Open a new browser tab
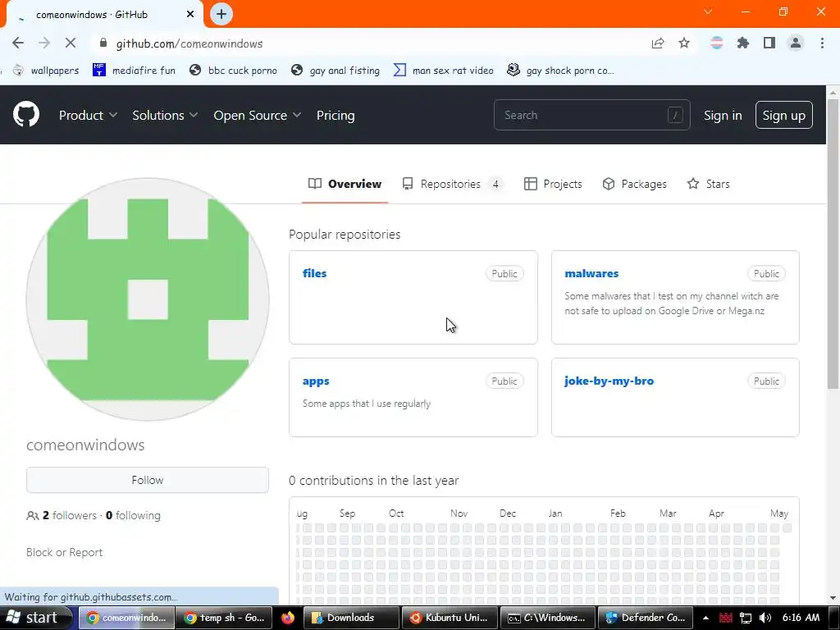 [x=221, y=15]
